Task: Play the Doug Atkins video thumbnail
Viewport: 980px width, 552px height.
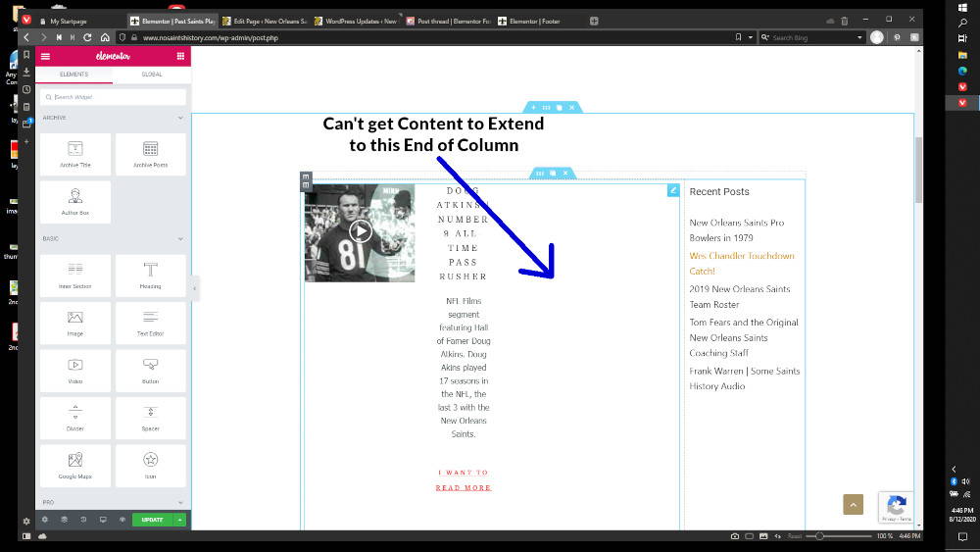Action: [x=360, y=232]
